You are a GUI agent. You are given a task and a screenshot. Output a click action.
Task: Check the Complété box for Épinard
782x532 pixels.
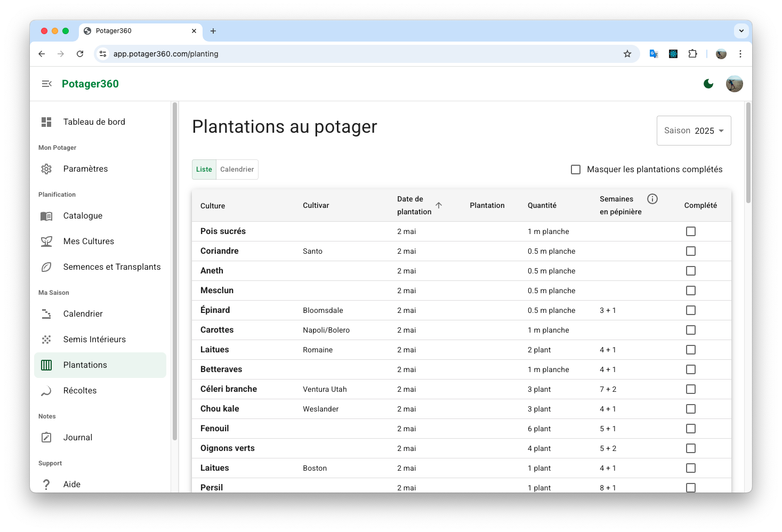coord(691,310)
